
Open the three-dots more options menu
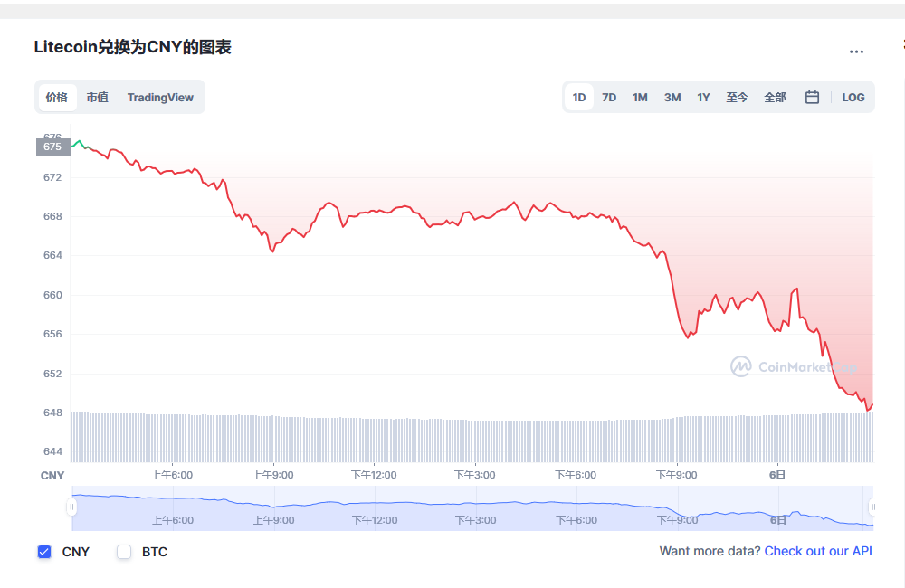pyautogui.click(x=856, y=52)
